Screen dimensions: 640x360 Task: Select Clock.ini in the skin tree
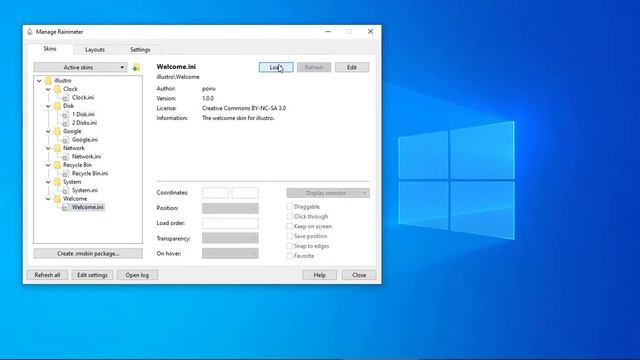click(x=83, y=98)
